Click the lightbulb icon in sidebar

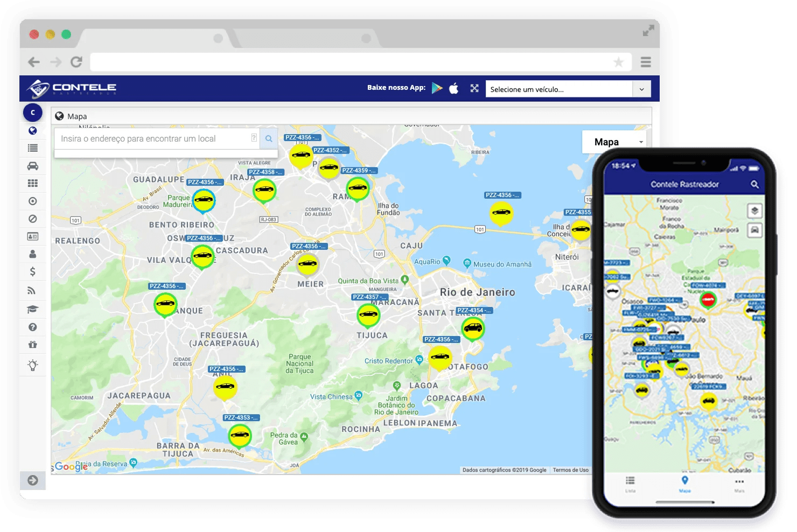coord(33,365)
